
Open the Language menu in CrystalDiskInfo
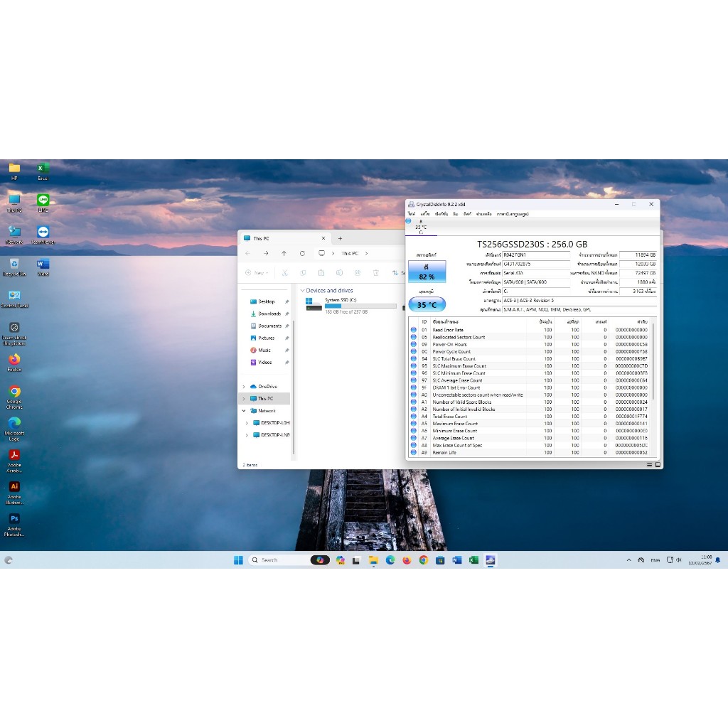click(512, 214)
